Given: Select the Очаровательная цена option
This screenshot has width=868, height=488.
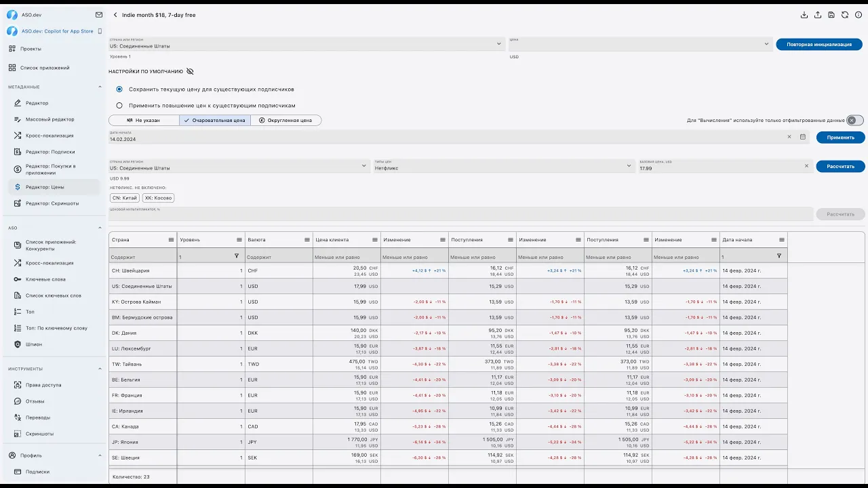Looking at the screenshot, I should [x=215, y=120].
